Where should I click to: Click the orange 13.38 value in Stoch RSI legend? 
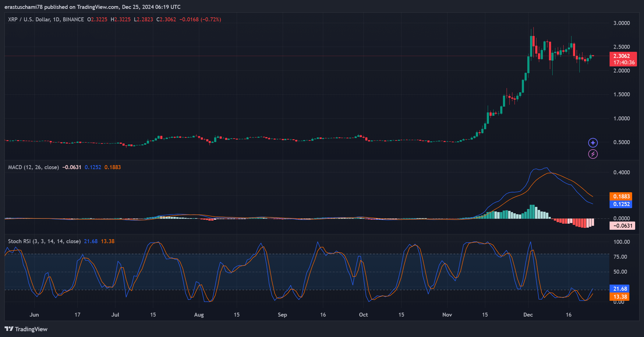pyautogui.click(x=108, y=241)
